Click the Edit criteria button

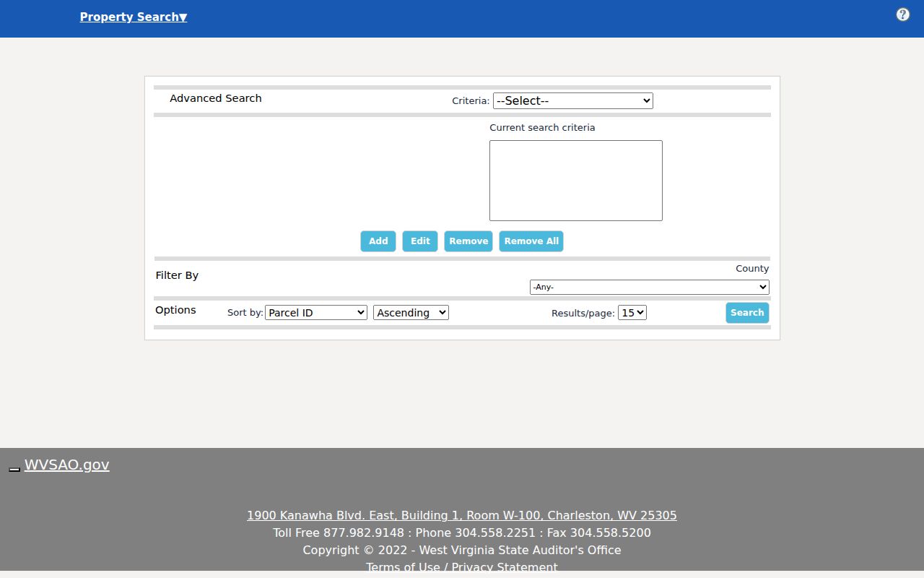(x=420, y=241)
